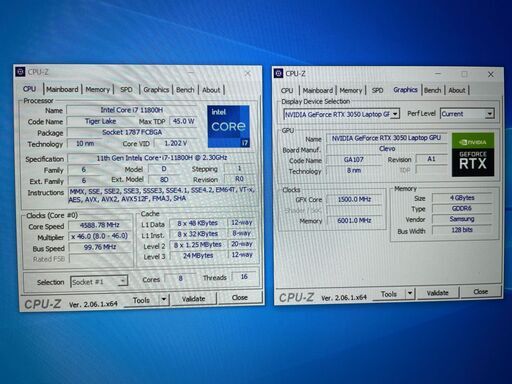Click GPU memory Type value GDDR6
Viewport: 512px width, 384px height.
point(462,208)
